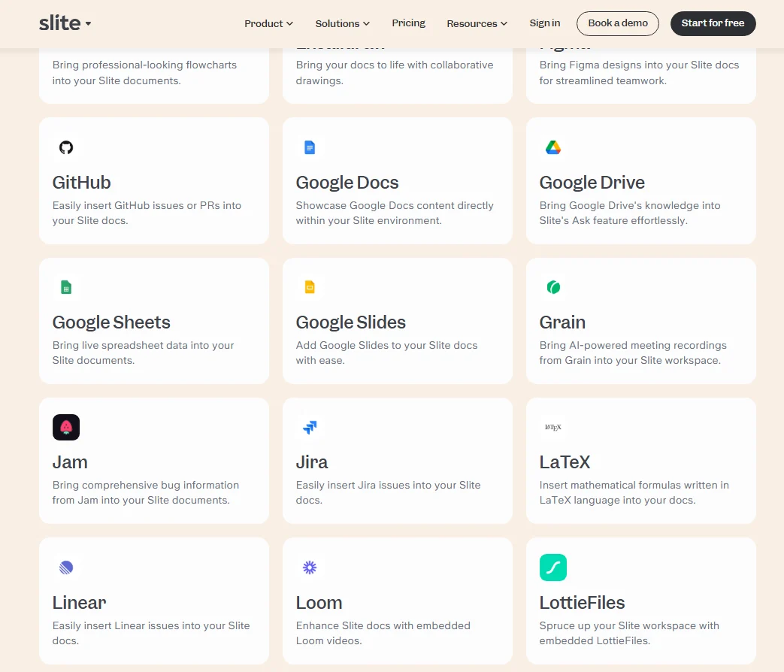Click 'Bring professional-looking flowcharts' description

coord(144,72)
